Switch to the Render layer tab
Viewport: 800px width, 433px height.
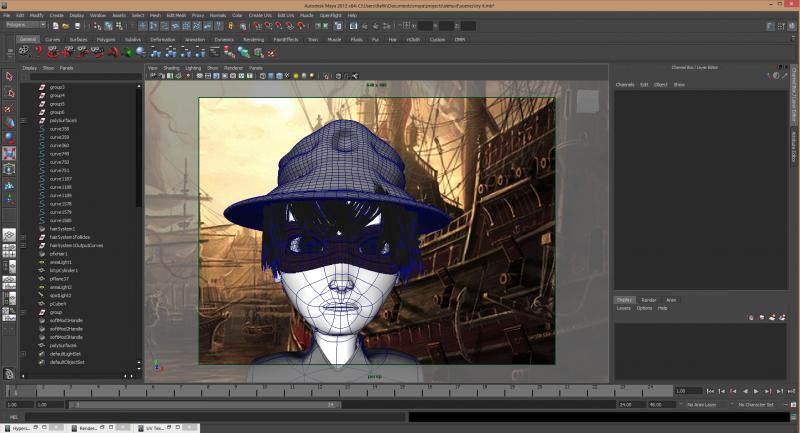[649, 299]
